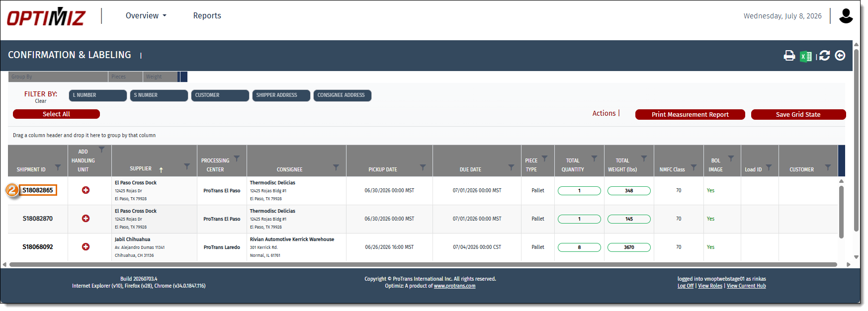Open the Due Date column filter
This screenshot has width=868, height=311.
click(511, 167)
